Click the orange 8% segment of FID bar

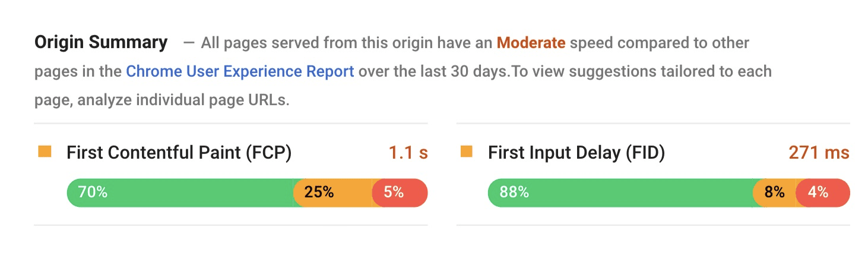pyautogui.click(x=774, y=193)
